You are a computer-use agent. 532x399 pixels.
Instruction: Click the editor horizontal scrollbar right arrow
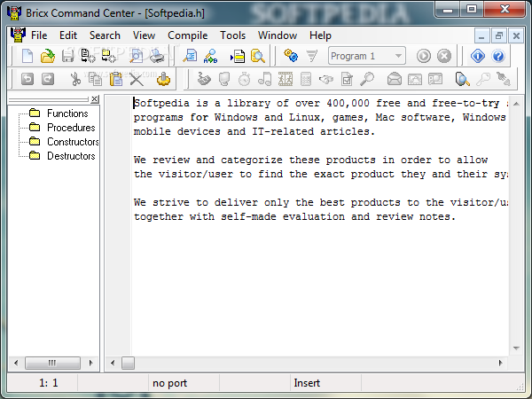coord(500,363)
